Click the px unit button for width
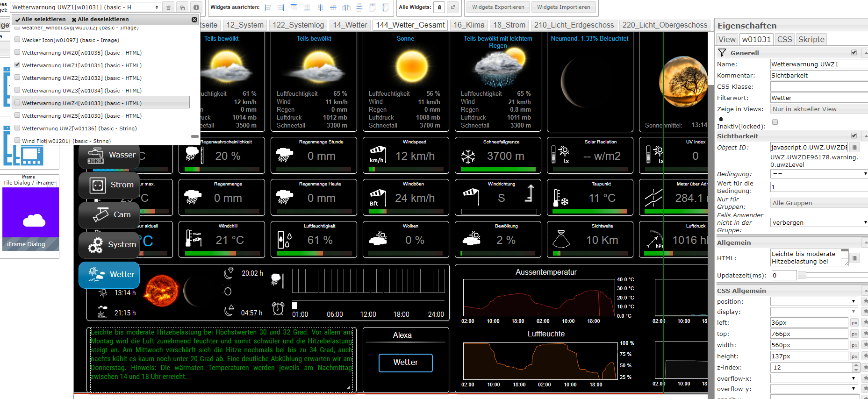 click(x=854, y=345)
